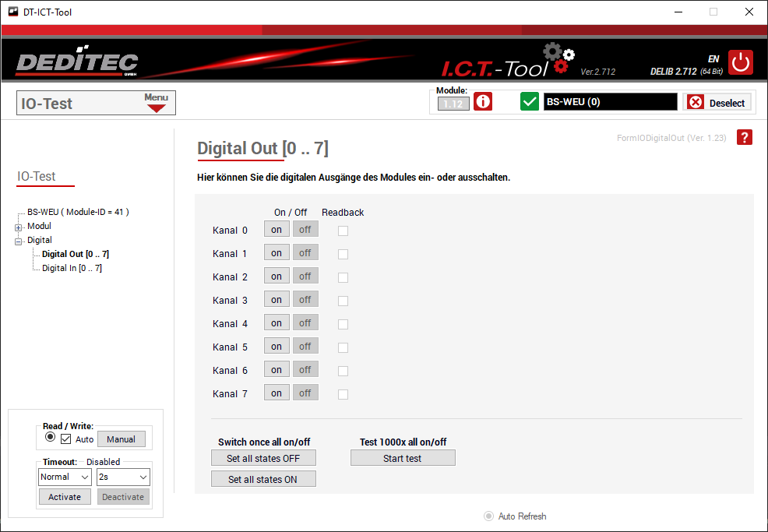Screen dimensions: 768x532
Task: Click the Deselect button with red X
Action: pyautogui.click(x=717, y=103)
